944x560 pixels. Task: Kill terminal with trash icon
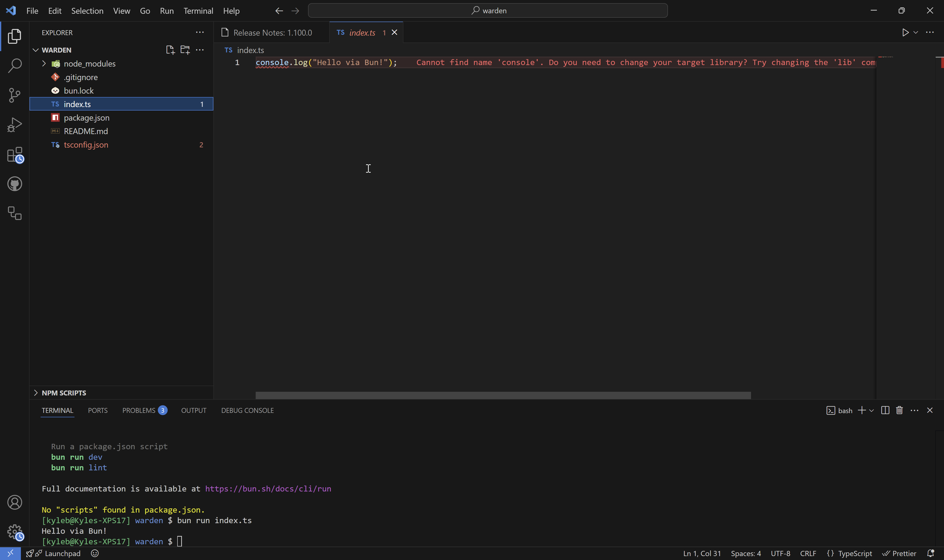pos(899,410)
